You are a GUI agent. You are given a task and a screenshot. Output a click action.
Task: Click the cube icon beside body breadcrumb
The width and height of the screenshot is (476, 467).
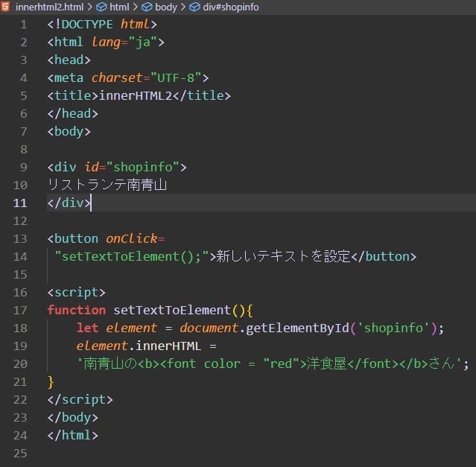147,7
